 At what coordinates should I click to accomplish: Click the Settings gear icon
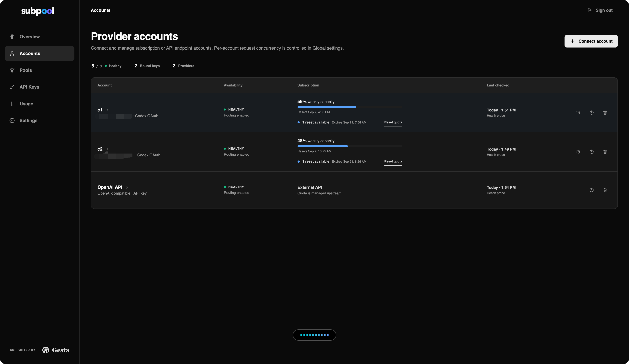[x=12, y=121]
